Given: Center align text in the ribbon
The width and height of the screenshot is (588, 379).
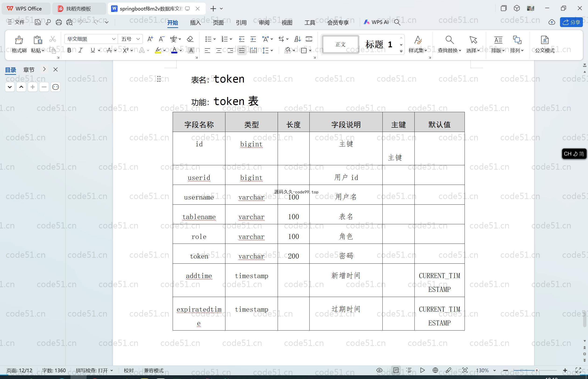Looking at the screenshot, I should [219, 50].
